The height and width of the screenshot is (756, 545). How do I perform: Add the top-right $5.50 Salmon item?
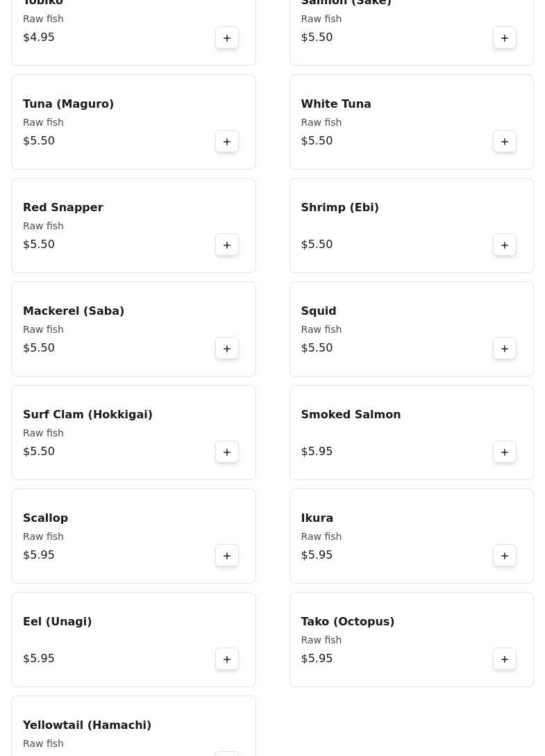click(x=505, y=38)
